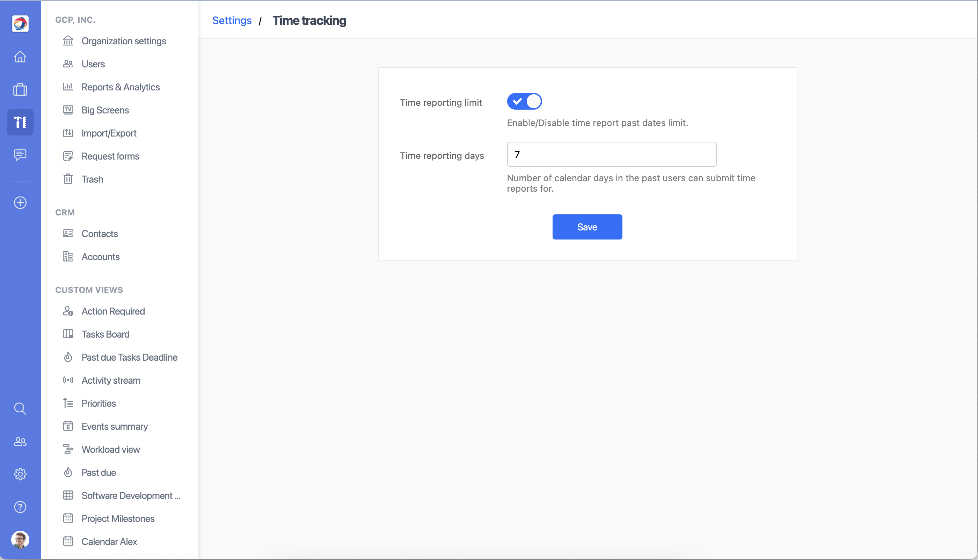Open the briefcase projects icon
The image size is (978, 560).
(20, 90)
